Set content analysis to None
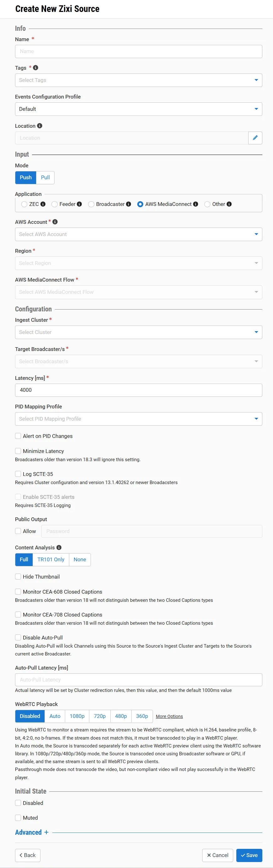Image resolution: width=273 pixels, height=868 pixels. (x=80, y=560)
